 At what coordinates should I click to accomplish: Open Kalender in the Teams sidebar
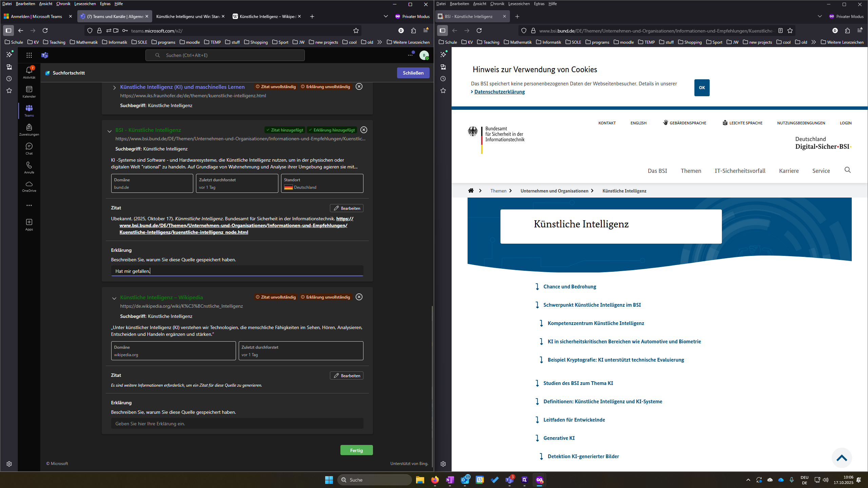(29, 91)
